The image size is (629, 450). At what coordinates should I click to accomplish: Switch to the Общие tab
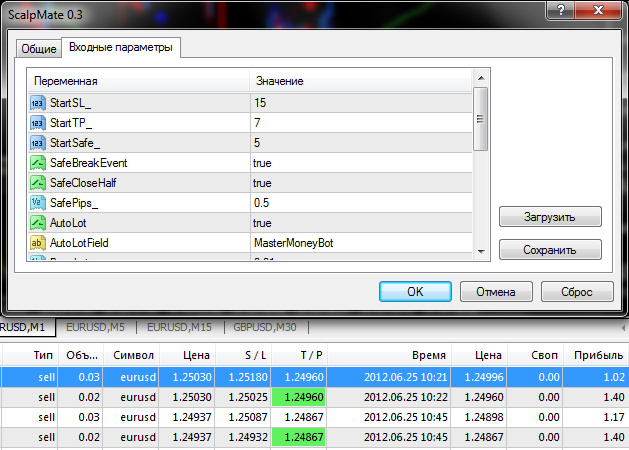[x=39, y=49]
